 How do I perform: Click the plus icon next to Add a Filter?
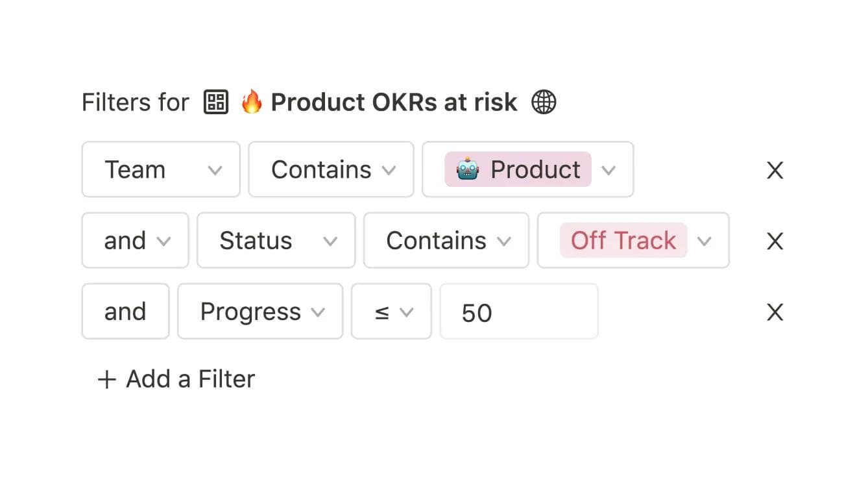coord(106,378)
